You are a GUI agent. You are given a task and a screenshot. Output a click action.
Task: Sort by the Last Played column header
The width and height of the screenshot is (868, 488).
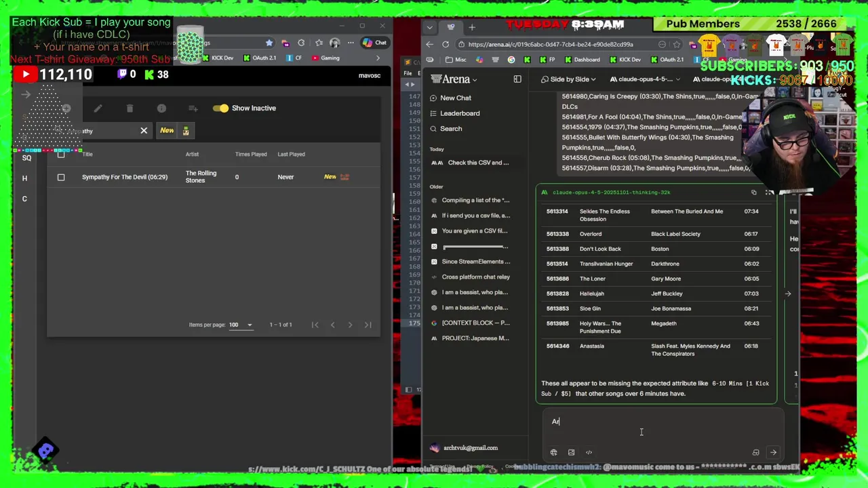pyautogui.click(x=291, y=154)
